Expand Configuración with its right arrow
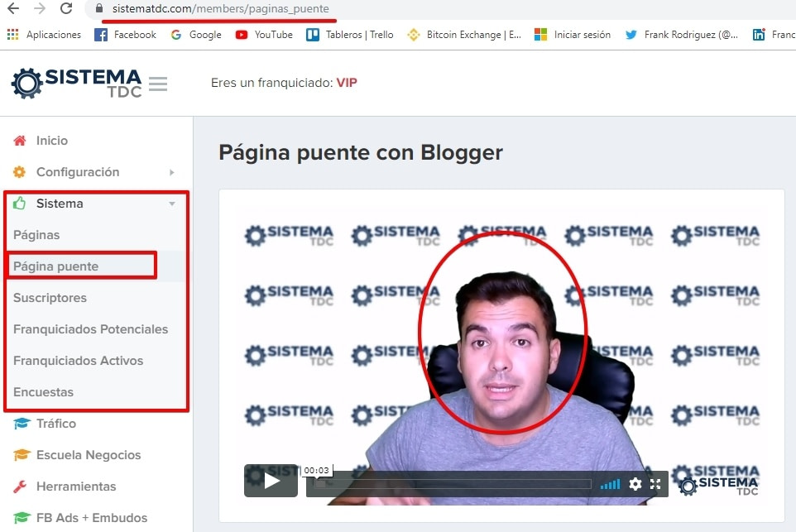This screenshot has width=796, height=532. tap(172, 173)
